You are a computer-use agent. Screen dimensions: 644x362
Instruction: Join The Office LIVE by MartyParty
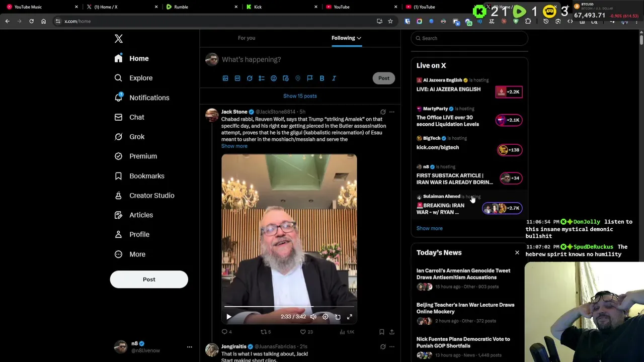509,120
